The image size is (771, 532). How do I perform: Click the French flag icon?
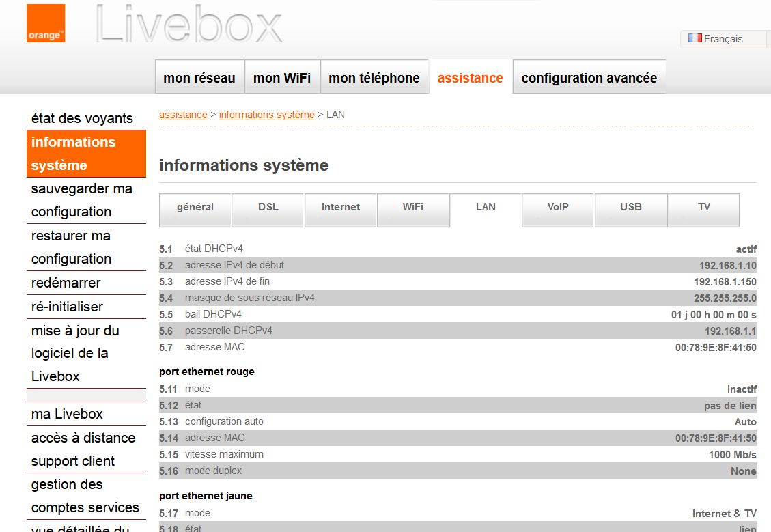click(695, 38)
